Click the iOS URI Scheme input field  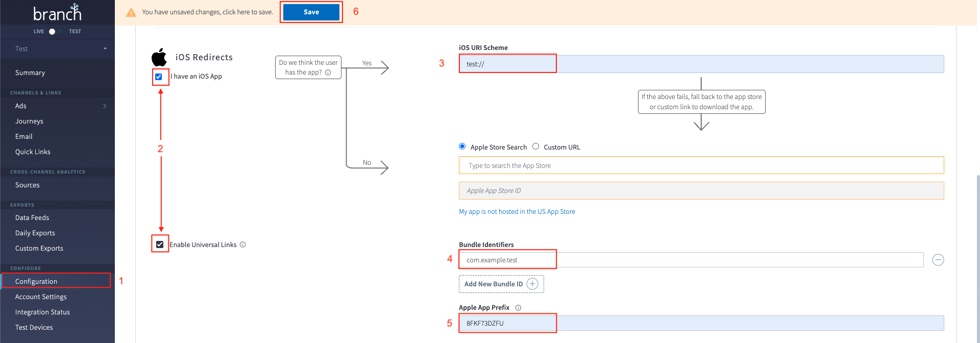[701, 64]
